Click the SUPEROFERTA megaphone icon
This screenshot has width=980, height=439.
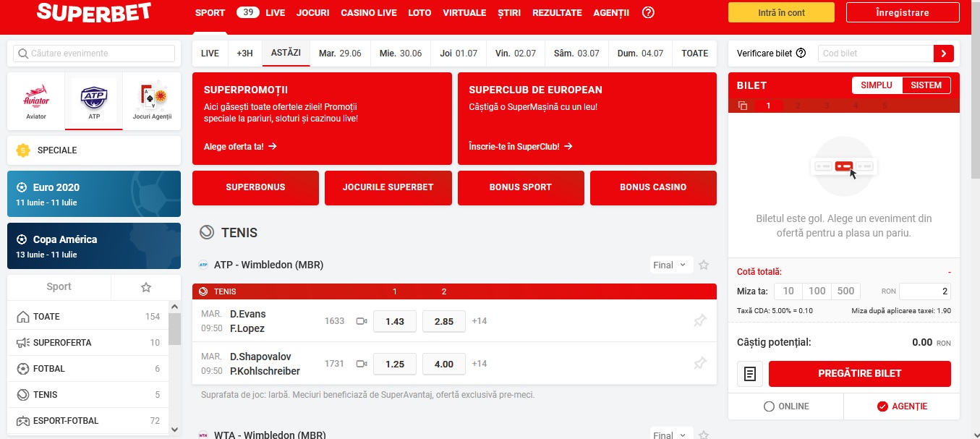(23, 343)
